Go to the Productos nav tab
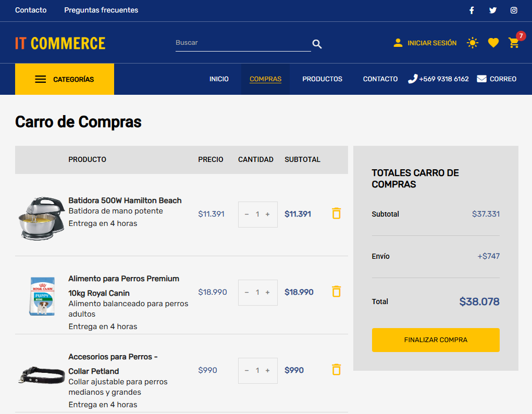This screenshot has width=532, height=414. click(x=322, y=79)
